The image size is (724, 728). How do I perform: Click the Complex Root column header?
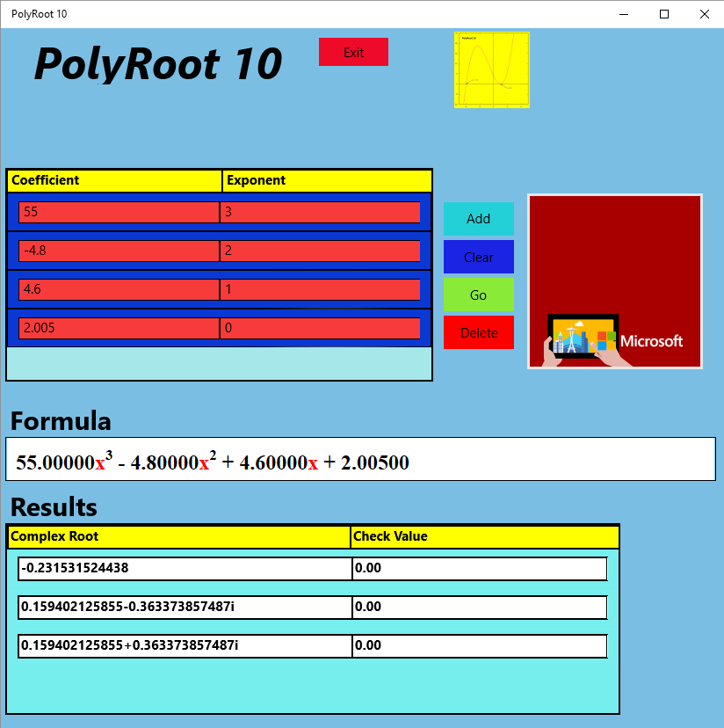(178, 536)
